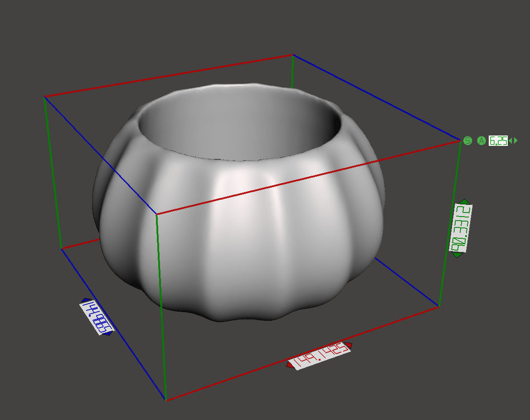Click red arrow left of 149.1425
The height and width of the screenshot is (420, 530).
tap(290, 365)
